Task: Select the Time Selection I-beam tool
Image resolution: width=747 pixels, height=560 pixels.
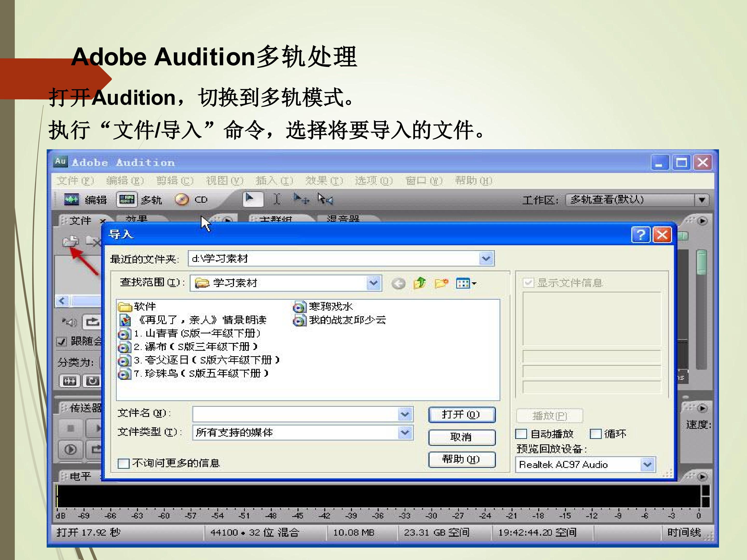Action: click(x=276, y=199)
